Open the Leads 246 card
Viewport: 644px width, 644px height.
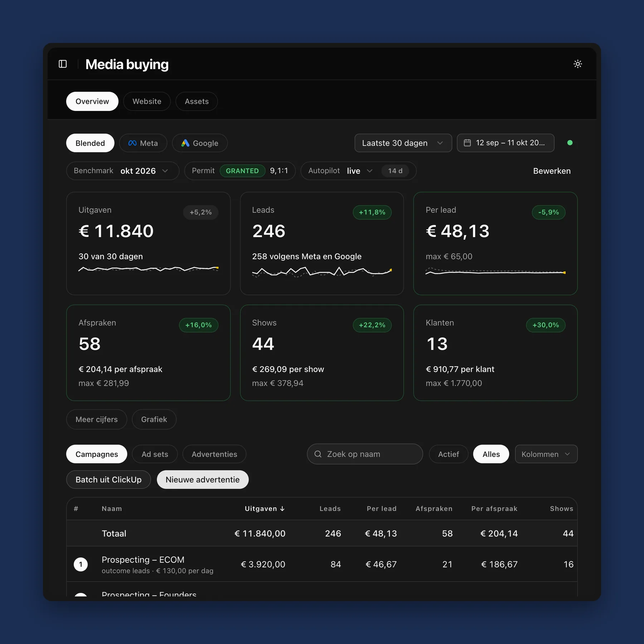(322, 244)
